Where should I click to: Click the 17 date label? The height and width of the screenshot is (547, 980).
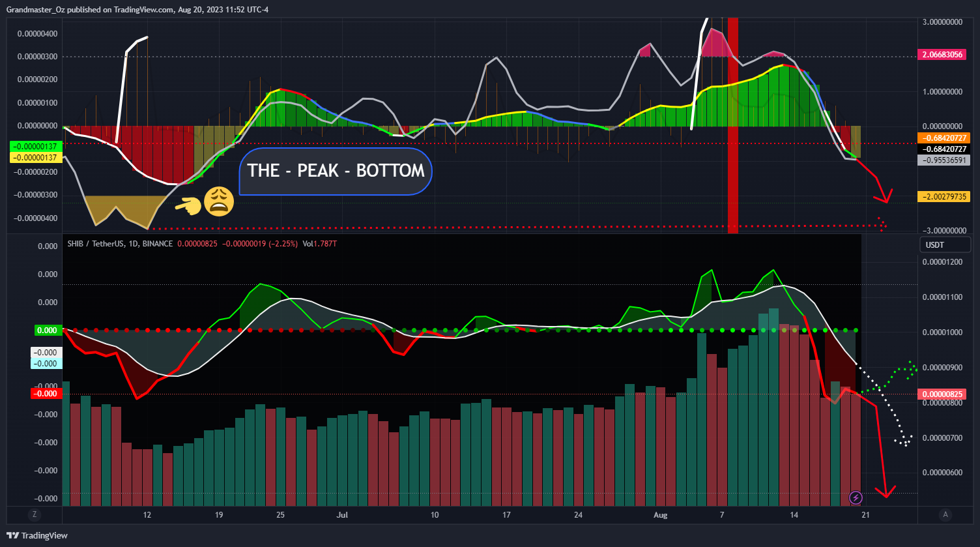pos(506,514)
